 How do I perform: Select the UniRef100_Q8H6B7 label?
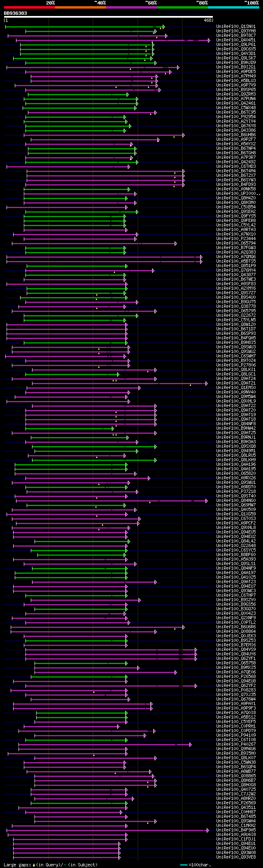pyautogui.click(x=236, y=781)
